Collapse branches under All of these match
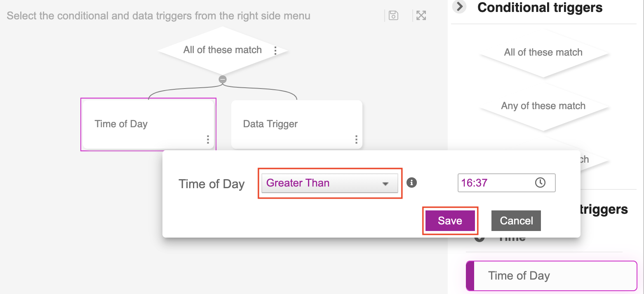 (x=223, y=79)
